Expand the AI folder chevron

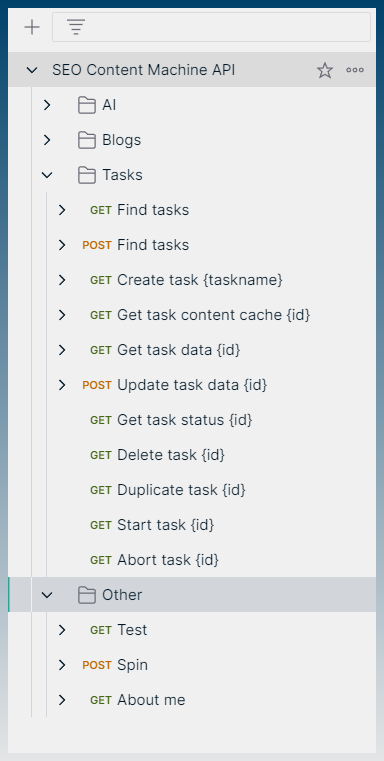click(47, 105)
